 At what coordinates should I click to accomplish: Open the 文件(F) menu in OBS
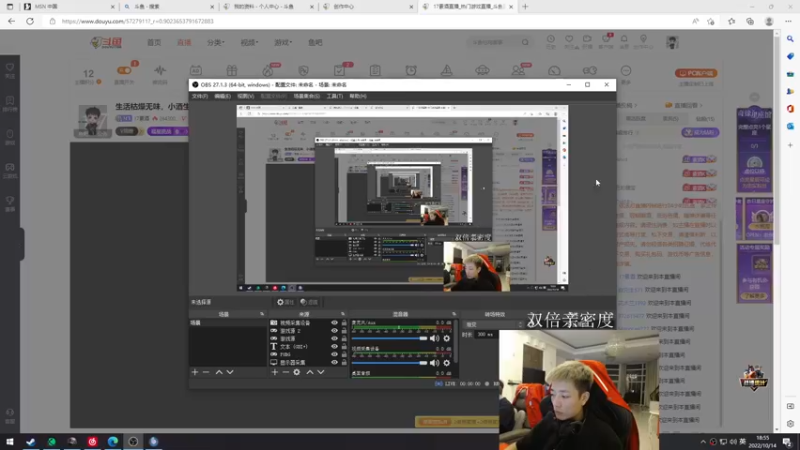(x=199, y=96)
